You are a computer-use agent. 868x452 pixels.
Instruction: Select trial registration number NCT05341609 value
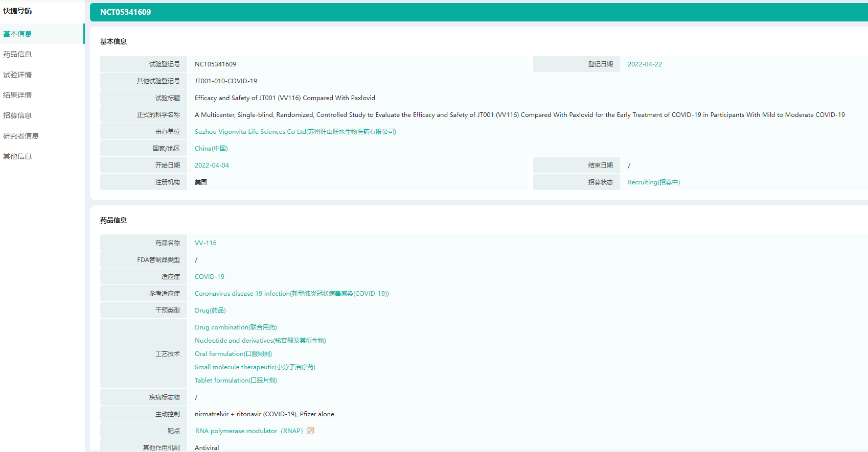215,64
